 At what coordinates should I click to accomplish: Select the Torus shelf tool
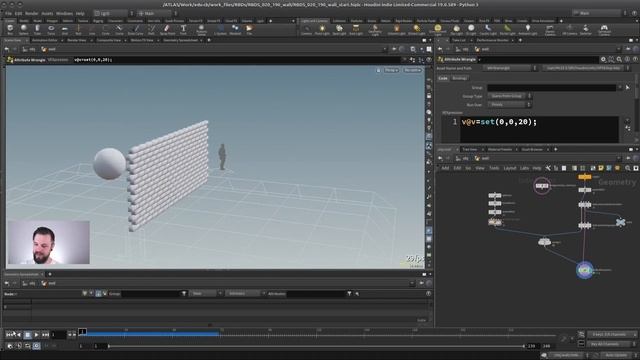point(51,30)
